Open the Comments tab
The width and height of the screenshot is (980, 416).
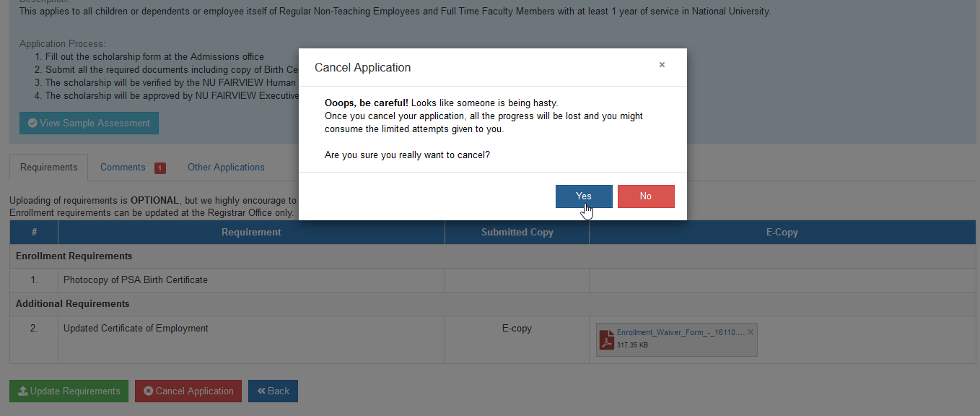coord(132,167)
